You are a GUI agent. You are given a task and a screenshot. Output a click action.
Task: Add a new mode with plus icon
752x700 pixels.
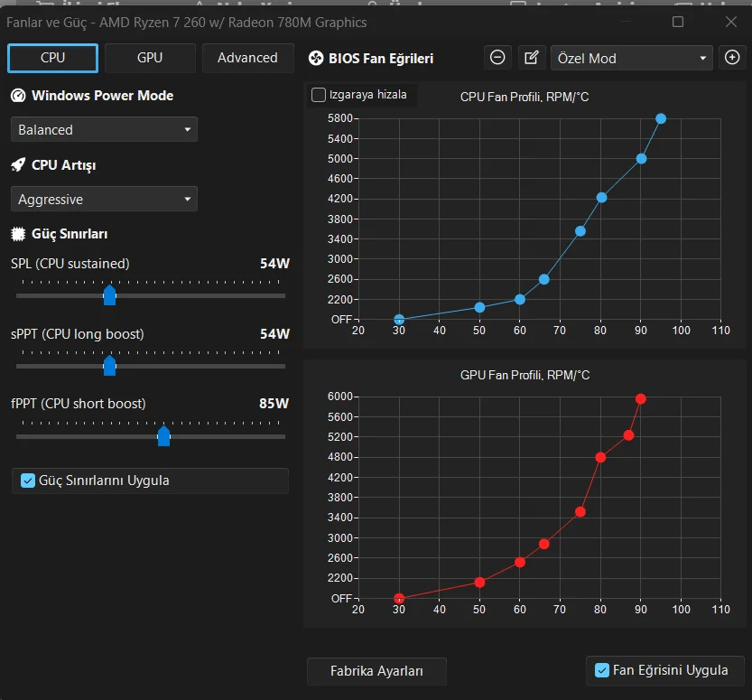pos(732,58)
